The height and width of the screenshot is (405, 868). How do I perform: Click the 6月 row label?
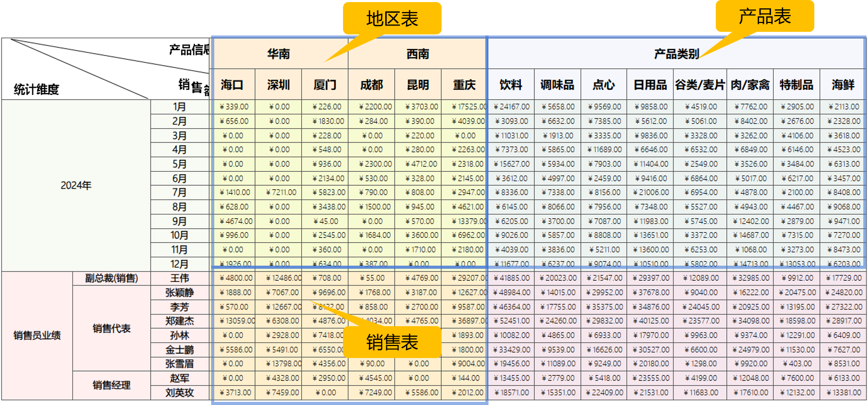(x=179, y=178)
